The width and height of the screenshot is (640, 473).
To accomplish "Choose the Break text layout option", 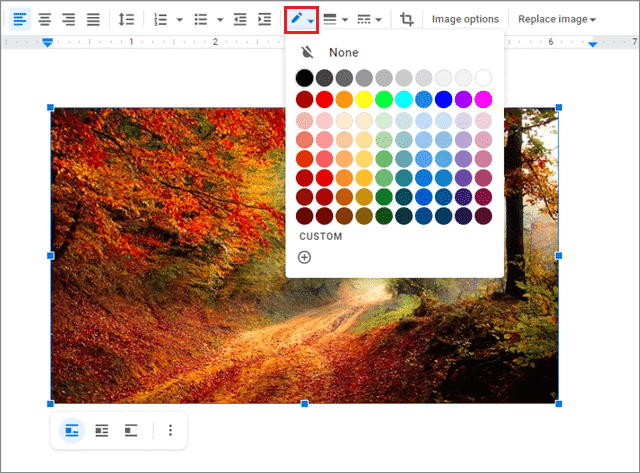I will tap(131, 430).
